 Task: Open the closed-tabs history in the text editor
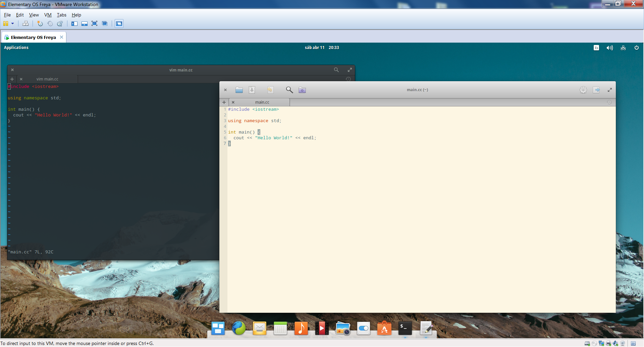[x=609, y=102]
